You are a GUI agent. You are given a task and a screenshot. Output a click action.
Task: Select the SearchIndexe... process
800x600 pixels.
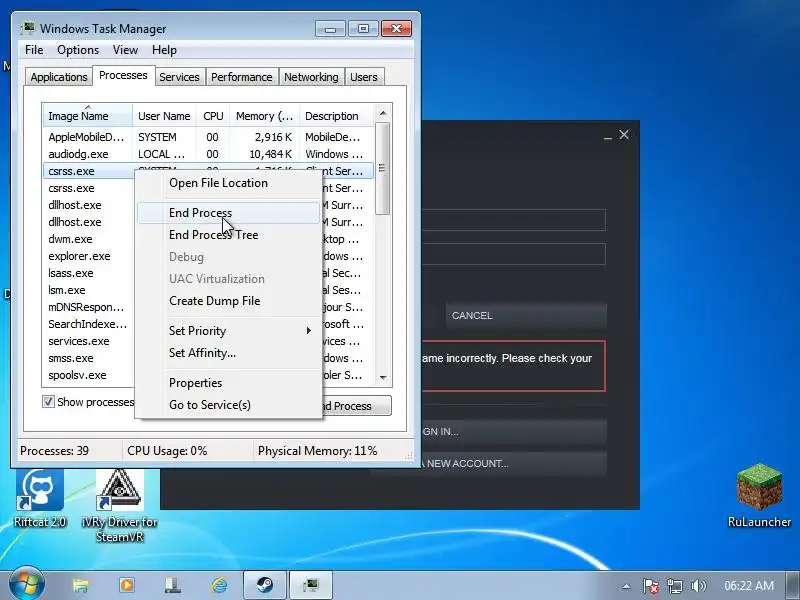click(x=87, y=324)
